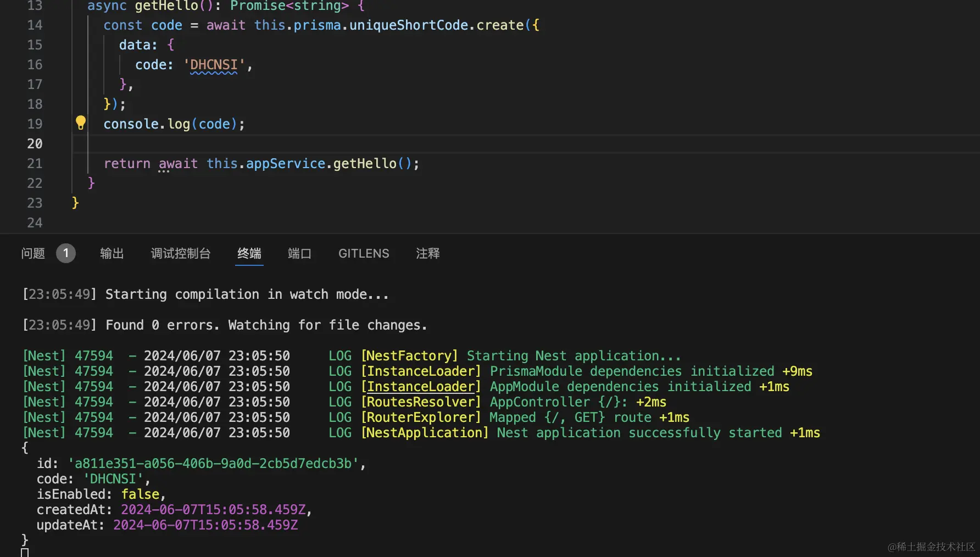Open the GITLENS panel tab
The width and height of the screenshot is (980, 557).
click(364, 253)
